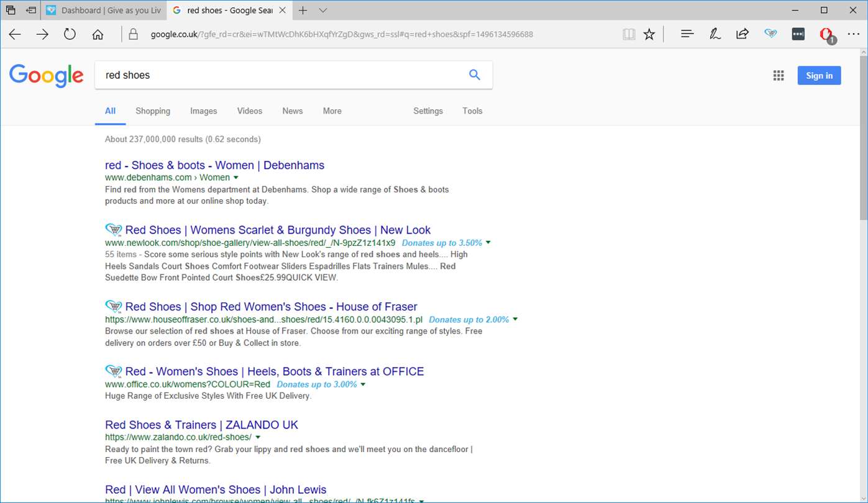The image size is (868, 503).
Task: Close the red shoes Google Search tab
Action: coord(283,11)
